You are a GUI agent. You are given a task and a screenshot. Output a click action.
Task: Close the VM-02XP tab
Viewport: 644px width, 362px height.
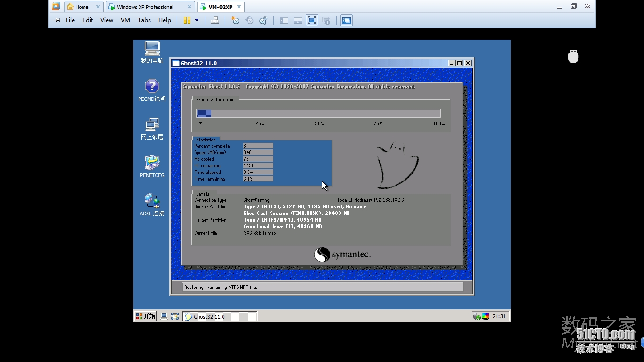tap(239, 7)
